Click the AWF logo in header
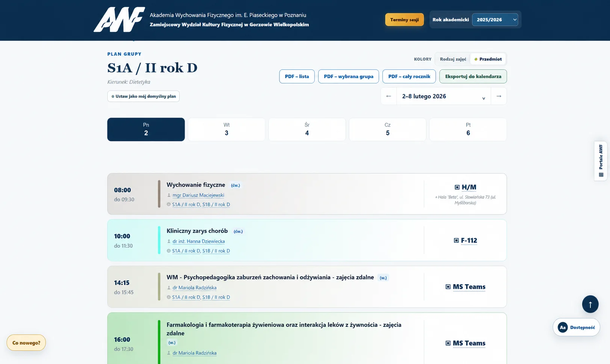The width and height of the screenshot is (610, 364). (x=119, y=20)
